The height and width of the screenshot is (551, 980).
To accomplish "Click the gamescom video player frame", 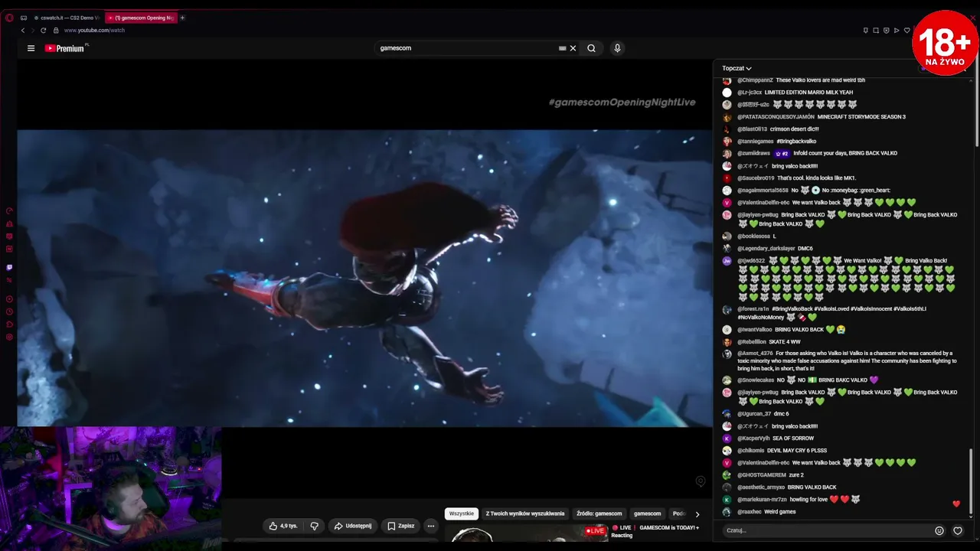I will point(365,278).
